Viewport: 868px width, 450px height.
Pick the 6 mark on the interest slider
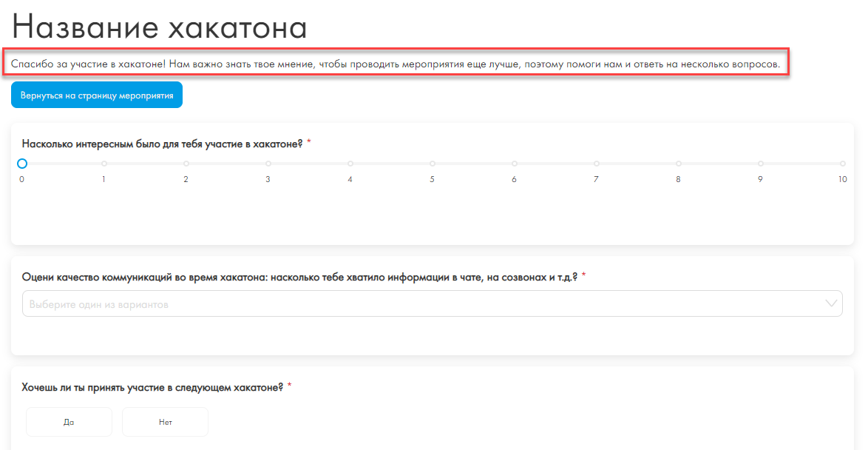pyautogui.click(x=515, y=164)
